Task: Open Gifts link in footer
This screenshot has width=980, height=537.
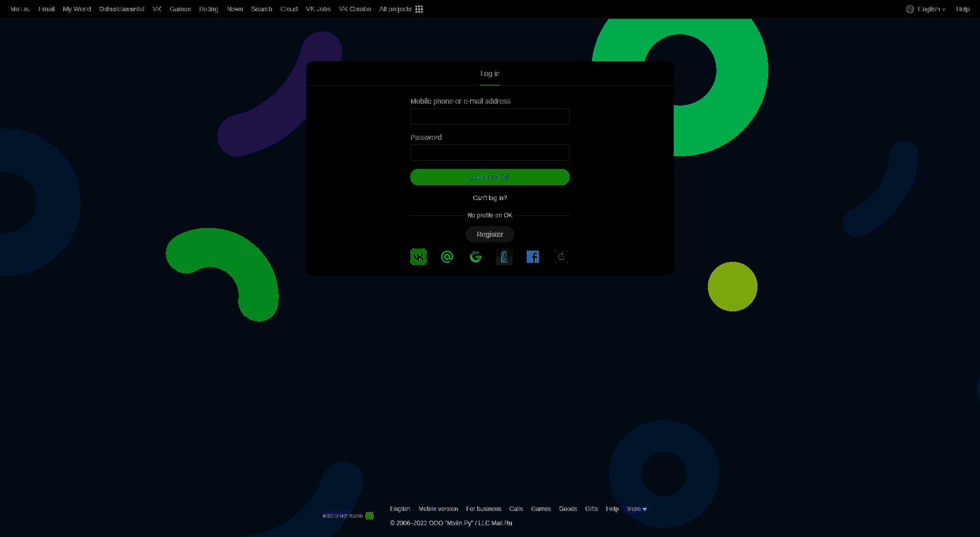Action: coord(592,509)
